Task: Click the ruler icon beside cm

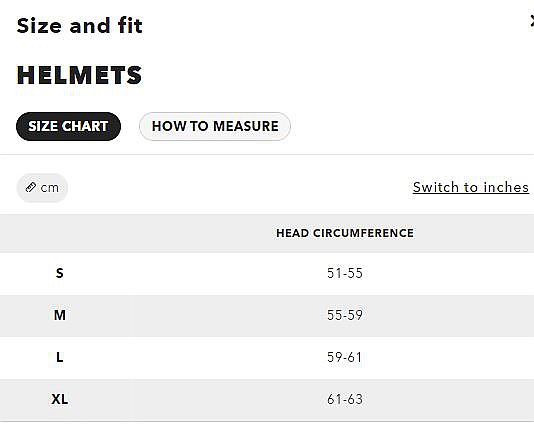Action: pyautogui.click(x=31, y=187)
